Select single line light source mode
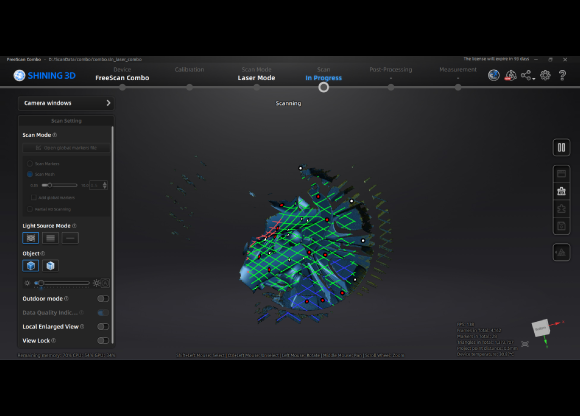The width and height of the screenshot is (580, 416). click(x=70, y=238)
